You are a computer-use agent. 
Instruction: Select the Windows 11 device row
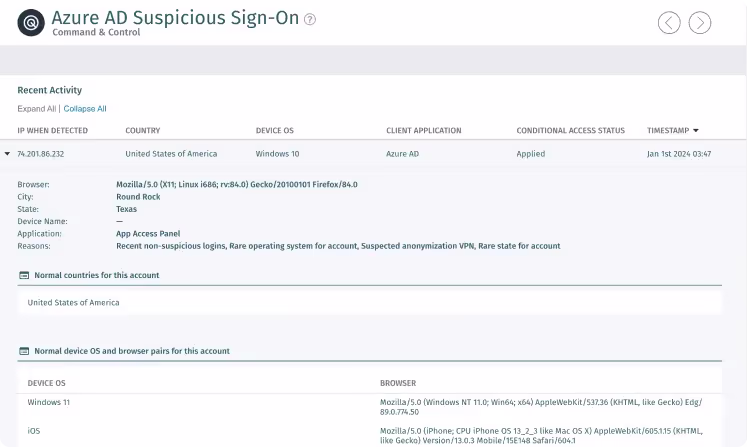click(369, 406)
